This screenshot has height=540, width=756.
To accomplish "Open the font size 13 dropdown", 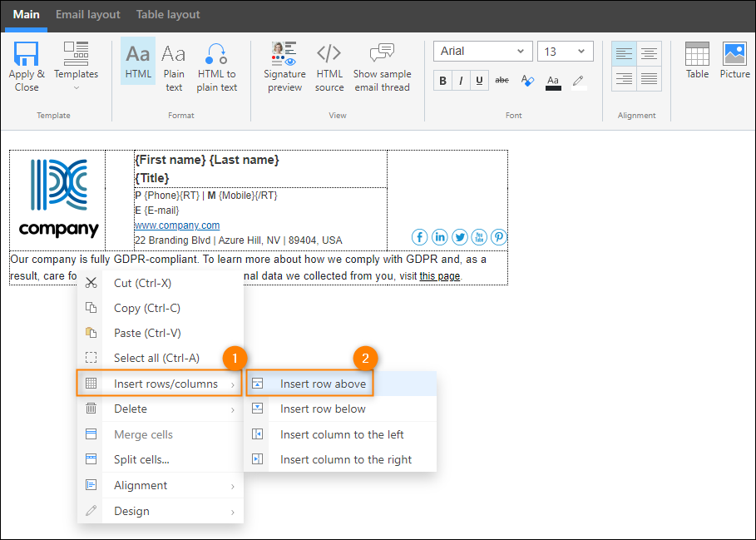I will 565,51.
